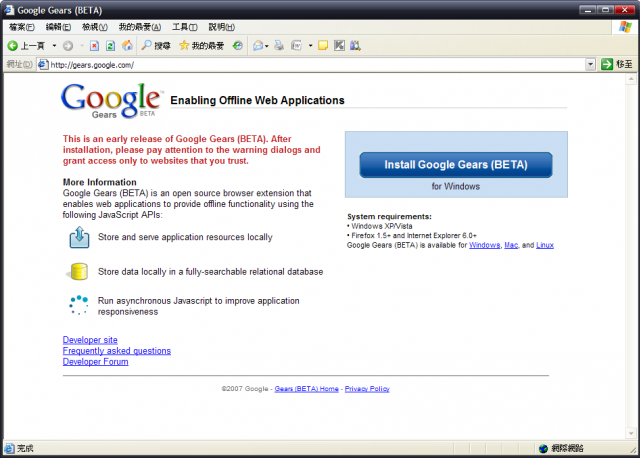Image resolution: width=640 pixels, height=458 pixels.
Task: Click the Mac download link
Action: tap(511, 245)
